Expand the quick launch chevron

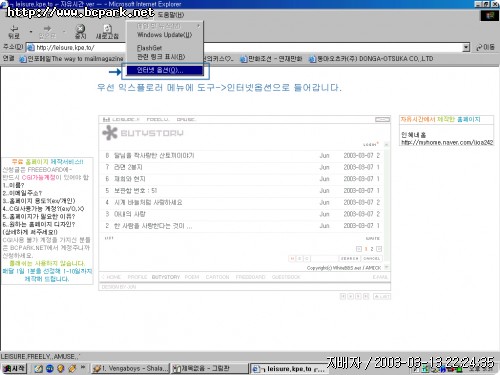point(83,367)
